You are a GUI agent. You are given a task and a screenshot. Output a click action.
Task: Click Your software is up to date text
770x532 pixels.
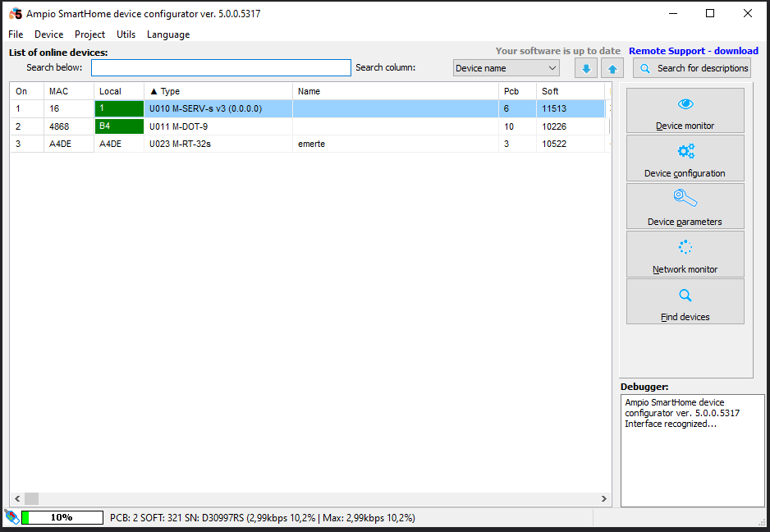tap(558, 51)
